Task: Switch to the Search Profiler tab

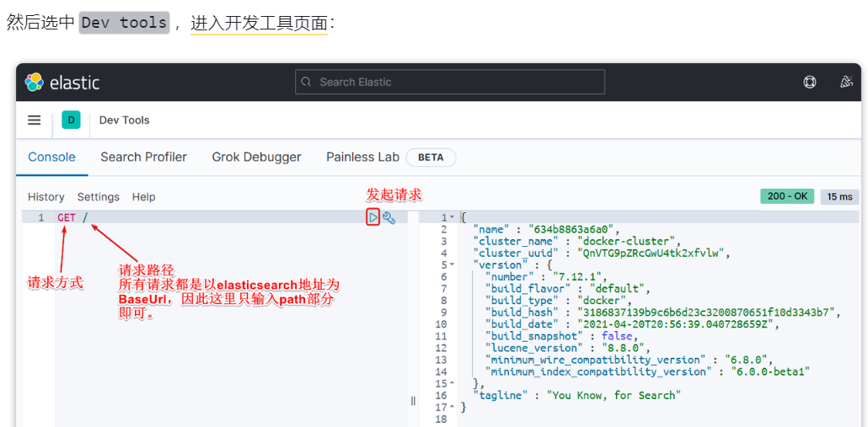Action: point(143,157)
